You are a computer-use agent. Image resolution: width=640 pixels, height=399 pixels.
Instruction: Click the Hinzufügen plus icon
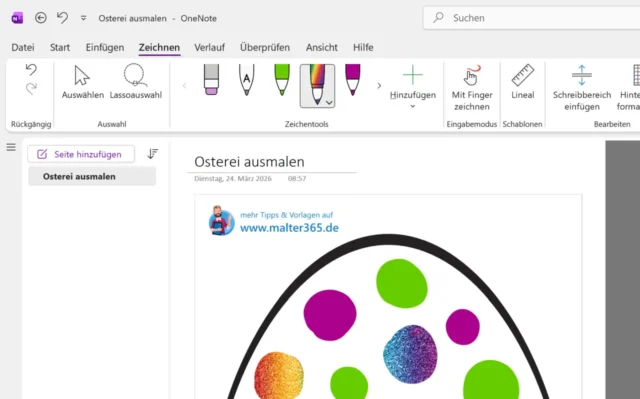click(x=413, y=75)
